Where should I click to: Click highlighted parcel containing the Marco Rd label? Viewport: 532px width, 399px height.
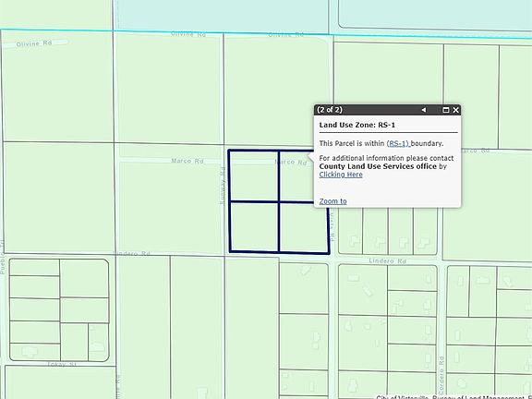click(296, 176)
